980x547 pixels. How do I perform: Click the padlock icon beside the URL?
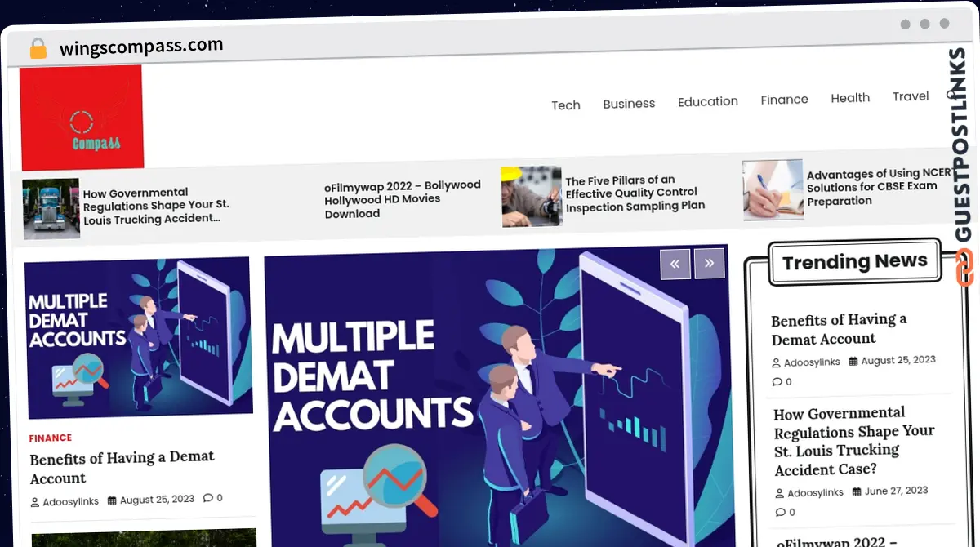click(38, 49)
